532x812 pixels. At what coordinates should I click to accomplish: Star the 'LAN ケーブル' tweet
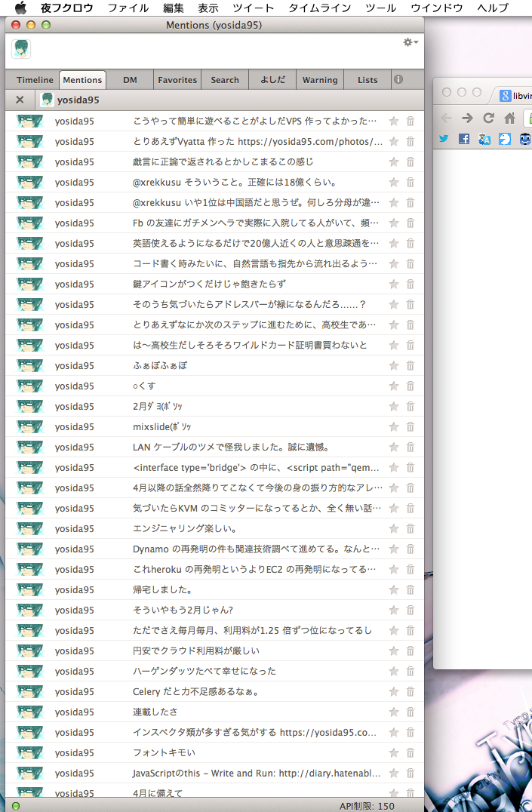pyautogui.click(x=393, y=447)
